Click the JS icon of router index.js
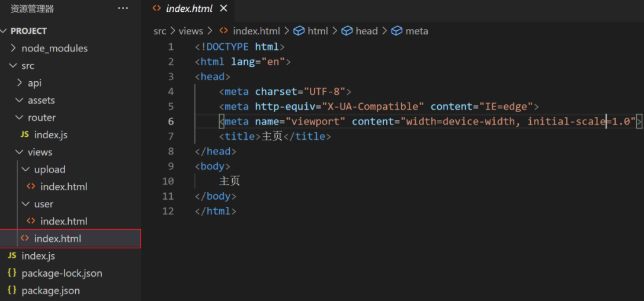 click(x=25, y=135)
